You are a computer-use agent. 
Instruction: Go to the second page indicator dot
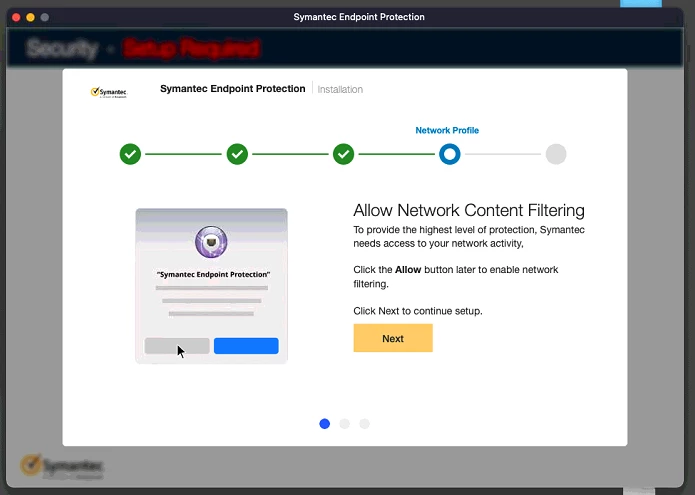pos(344,424)
